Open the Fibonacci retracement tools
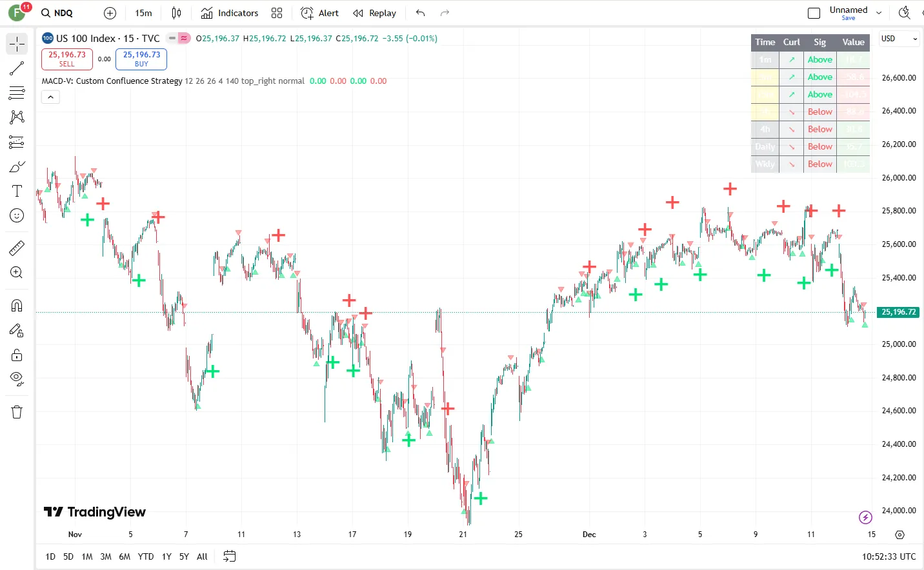Screen dimensions: 924x570 [x=17, y=93]
